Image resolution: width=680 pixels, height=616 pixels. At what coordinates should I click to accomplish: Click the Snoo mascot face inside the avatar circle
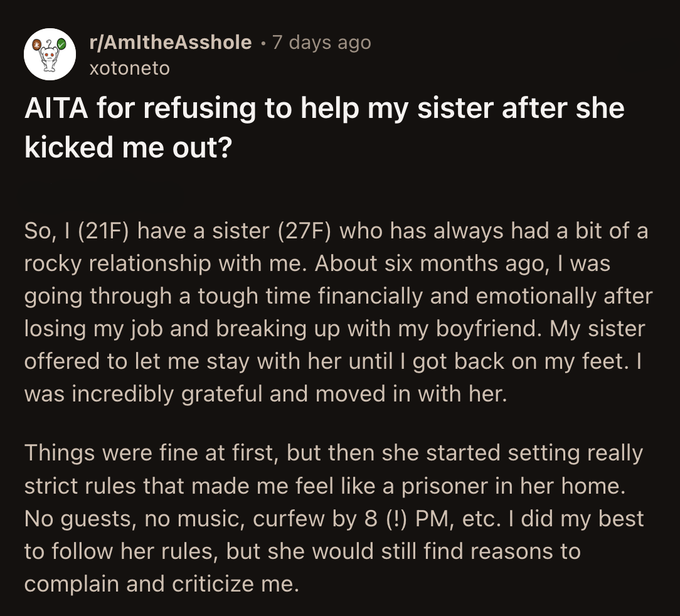point(50,55)
